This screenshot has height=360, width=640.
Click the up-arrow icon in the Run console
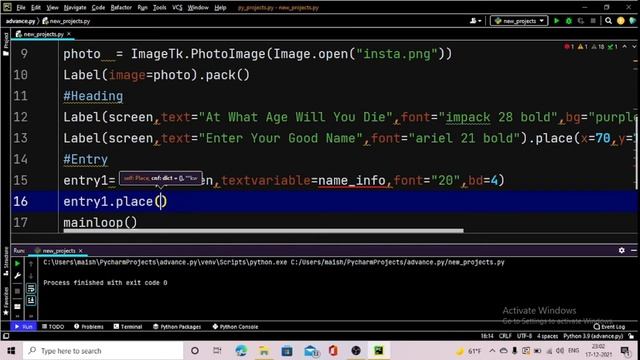(31, 264)
